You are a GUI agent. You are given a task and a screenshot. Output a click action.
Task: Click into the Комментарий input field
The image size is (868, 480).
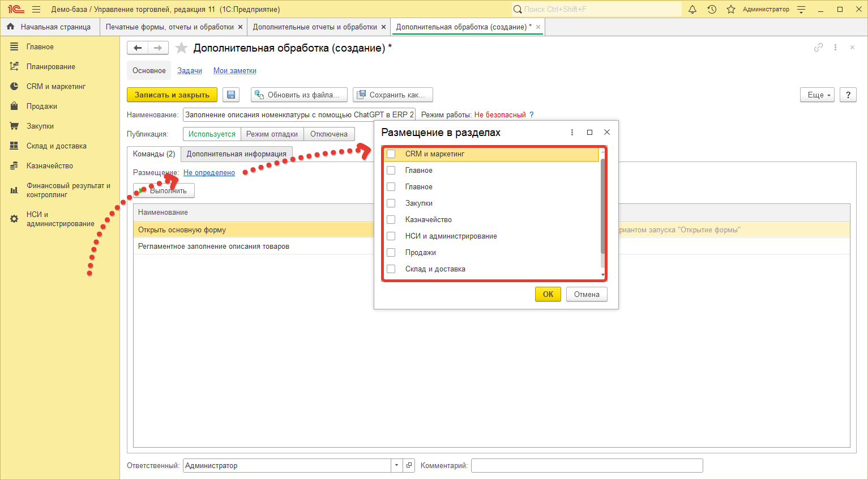pyautogui.click(x=587, y=465)
